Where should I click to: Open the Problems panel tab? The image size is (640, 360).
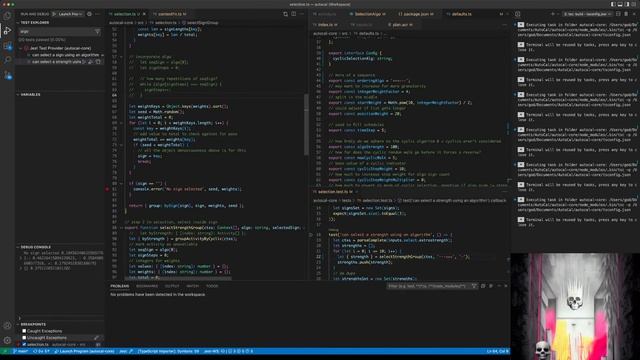coord(120,286)
